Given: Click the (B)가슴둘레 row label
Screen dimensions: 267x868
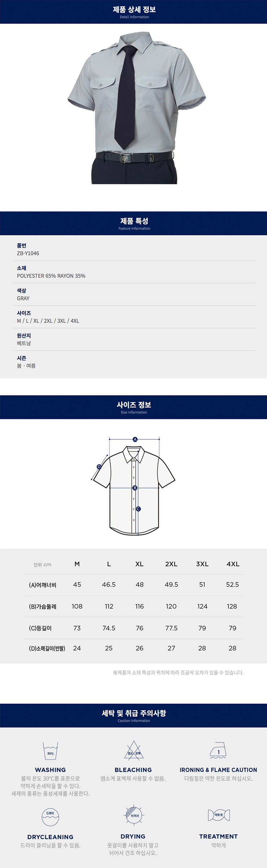Looking at the screenshot, I should pyautogui.click(x=43, y=606).
